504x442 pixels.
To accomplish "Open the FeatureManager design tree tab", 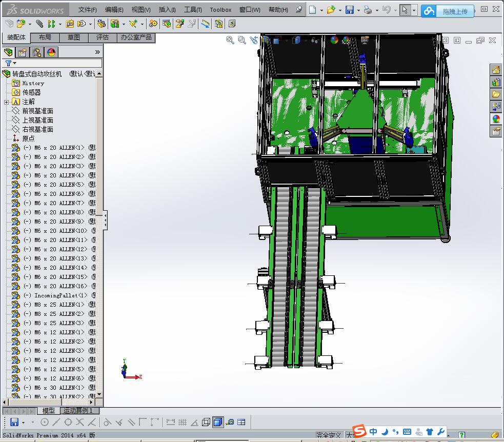I will tap(8, 52).
